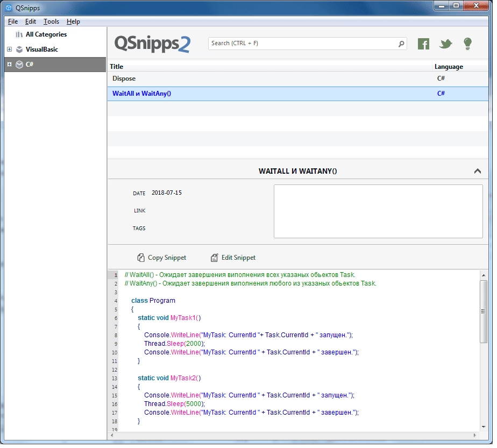Click the All Categories bars icon
497x448 pixels.
tap(19, 34)
